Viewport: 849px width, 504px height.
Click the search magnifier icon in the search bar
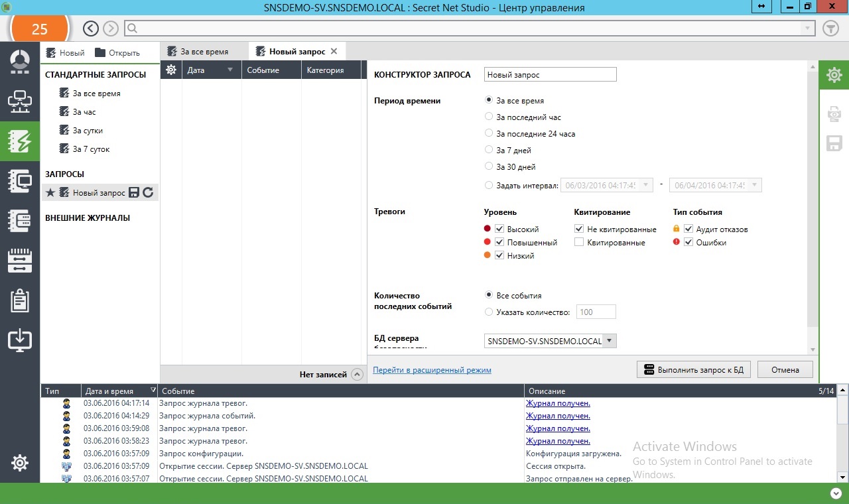pyautogui.click(x=131, y=29)
